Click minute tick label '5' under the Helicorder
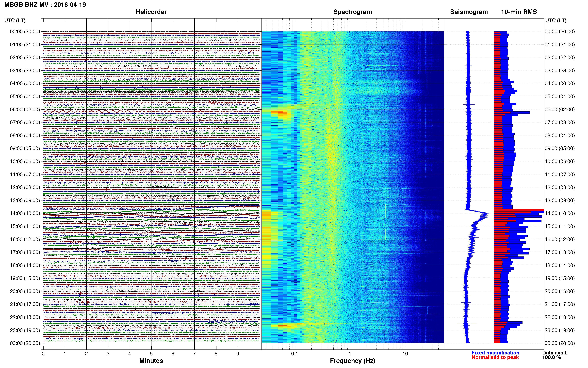This screenshot has width=588, height=368. pyautogui.click(x=151, y=354)
